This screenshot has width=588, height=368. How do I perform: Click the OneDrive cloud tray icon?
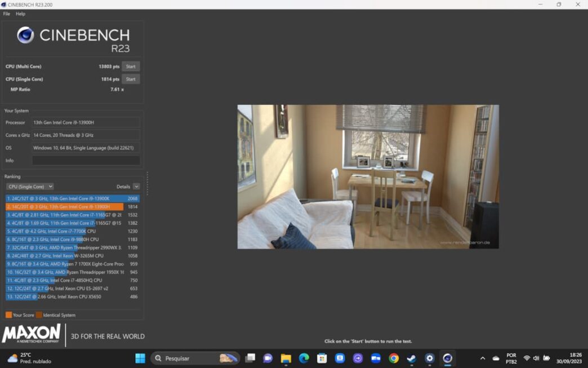coord(496,358)
